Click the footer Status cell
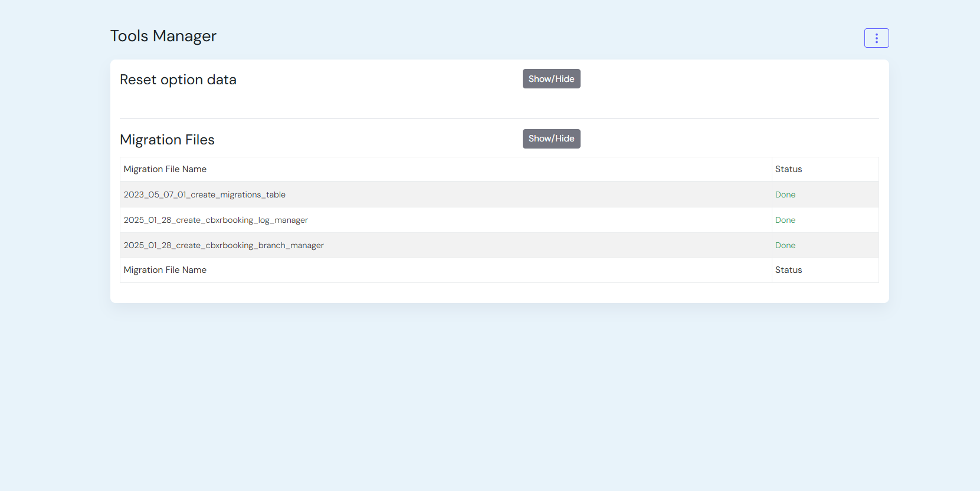Viewport: 980px width, 491px height. point(788,270)
